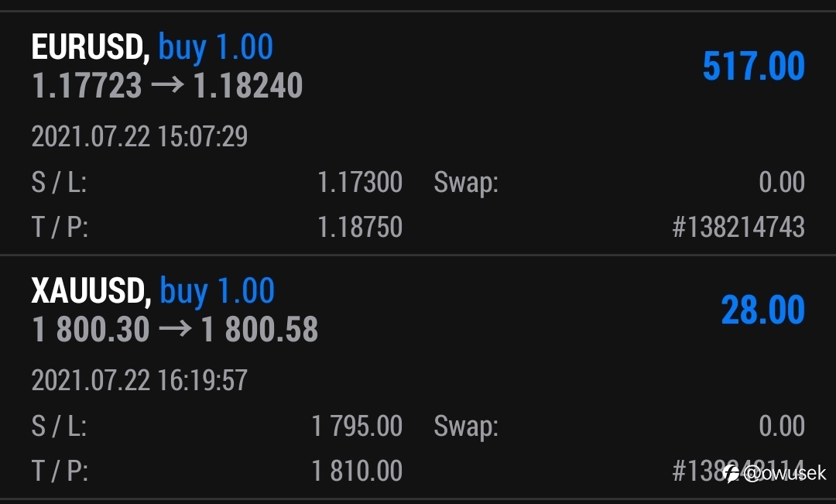Select the EURUSD profit 517.00 value
The height and width of the screenshot is (504, 836).
pyautogui.click(x=753, y=66)
